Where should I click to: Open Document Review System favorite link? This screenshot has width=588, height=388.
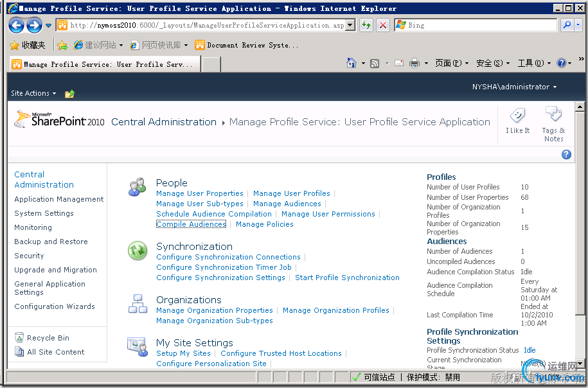247,46
